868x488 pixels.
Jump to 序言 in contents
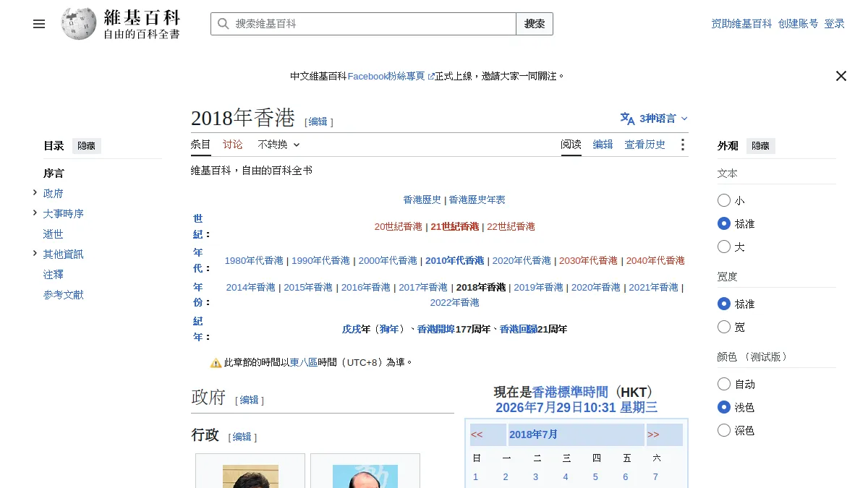tap(54, 174)
